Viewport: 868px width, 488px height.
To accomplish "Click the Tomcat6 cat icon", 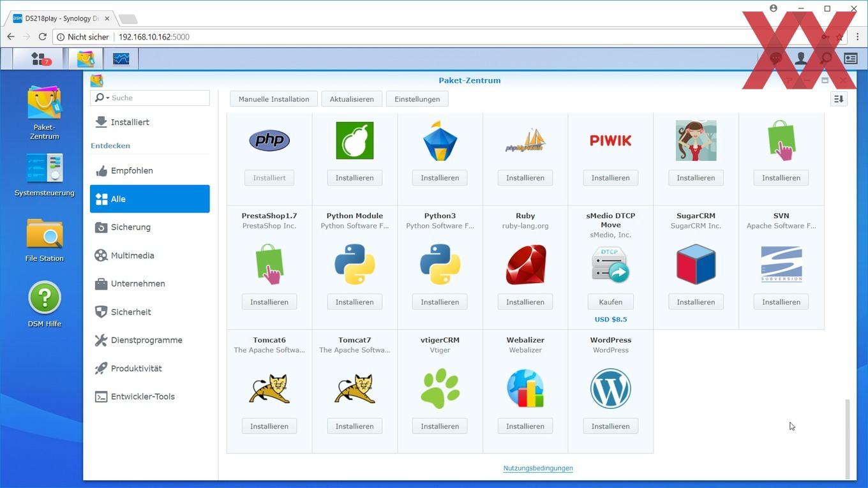I will coord(269,388).
